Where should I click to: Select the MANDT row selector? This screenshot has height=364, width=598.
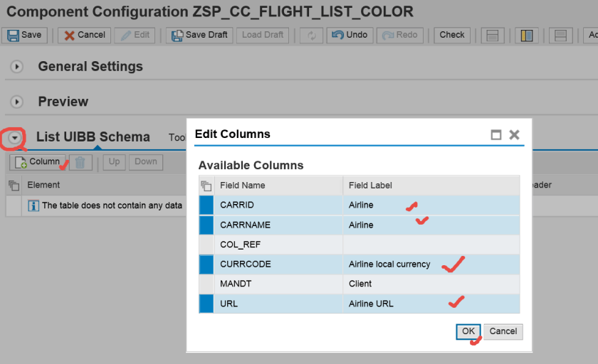(x=206, y=284)
